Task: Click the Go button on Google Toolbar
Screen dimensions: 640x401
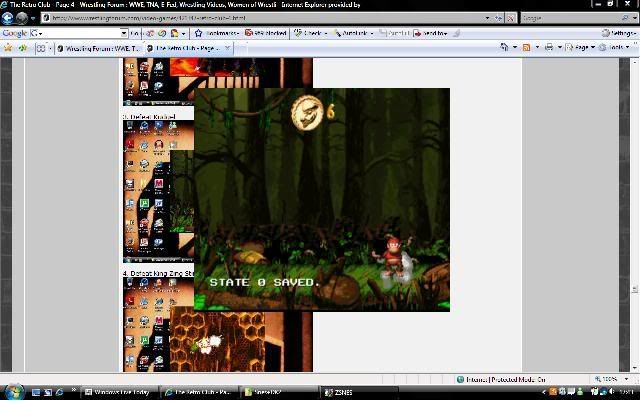Action: (136, 33)
